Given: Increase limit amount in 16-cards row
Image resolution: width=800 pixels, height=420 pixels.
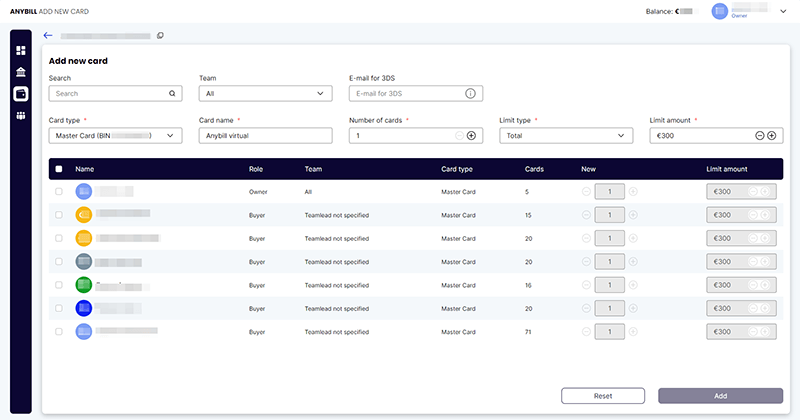Looking at the screenshot, I should [765, 285].
